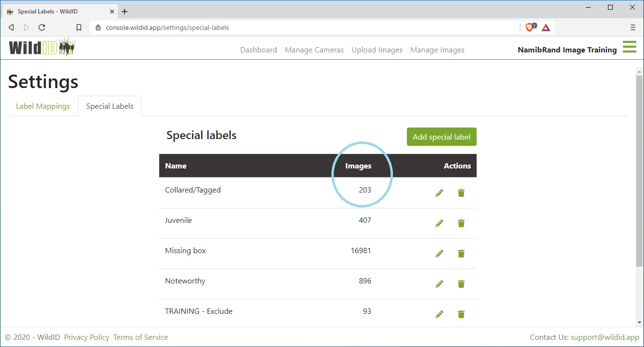Open the Upload Images page
The image size is (644, 347).
coord(377,50)
